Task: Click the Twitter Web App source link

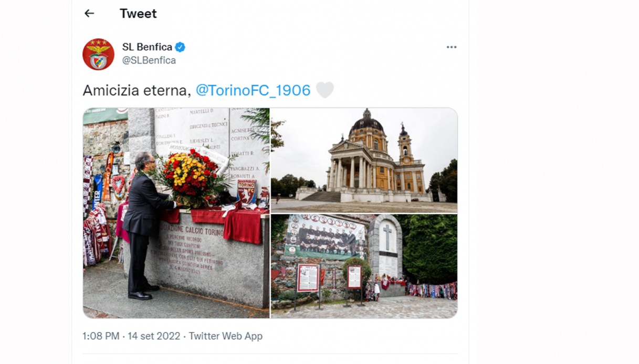Action: pos(226,336)
